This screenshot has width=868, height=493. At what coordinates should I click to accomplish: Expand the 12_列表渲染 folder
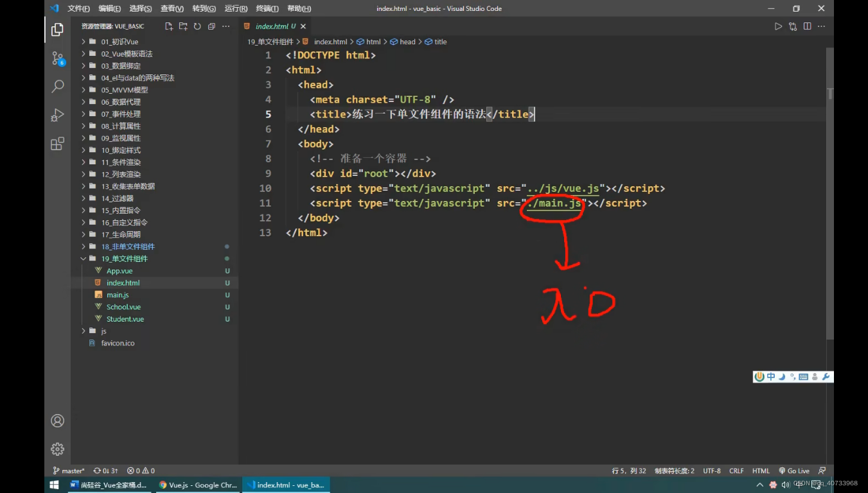pos(154,174)
